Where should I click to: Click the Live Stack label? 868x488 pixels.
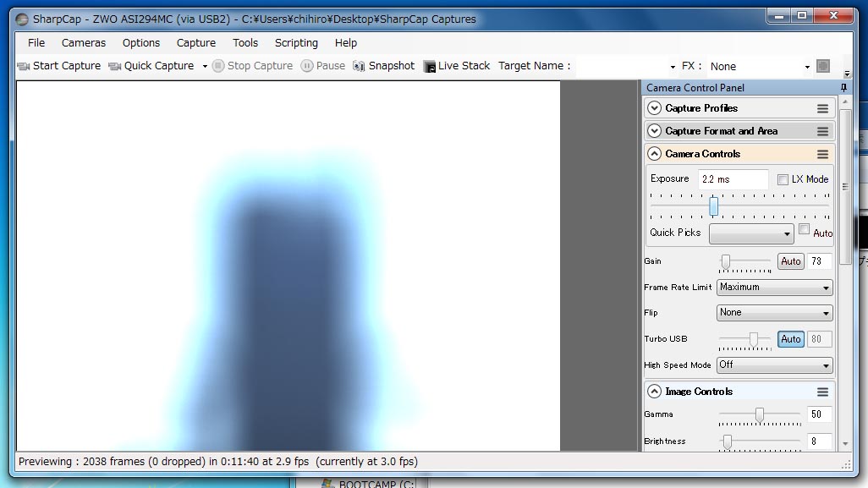click(x=464, y=66)
